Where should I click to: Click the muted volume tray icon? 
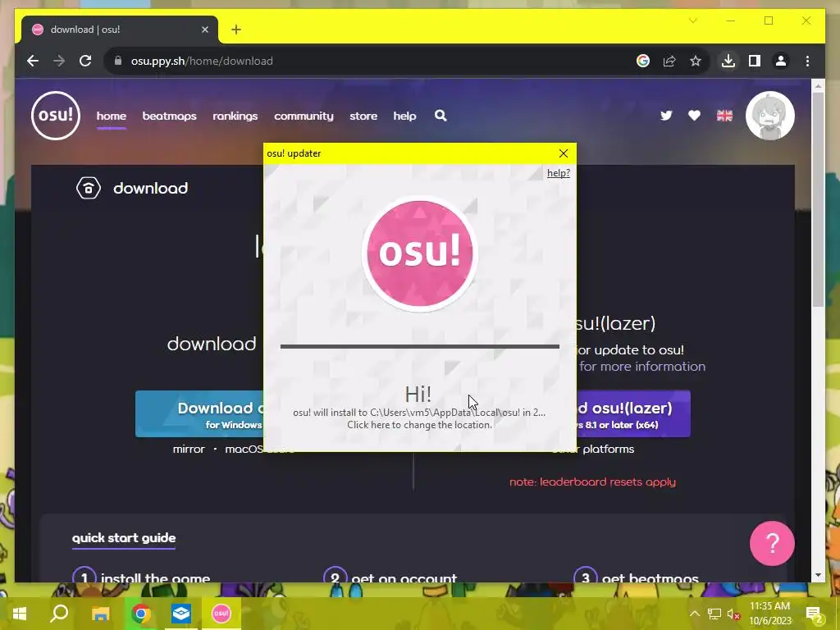[734, 614]
